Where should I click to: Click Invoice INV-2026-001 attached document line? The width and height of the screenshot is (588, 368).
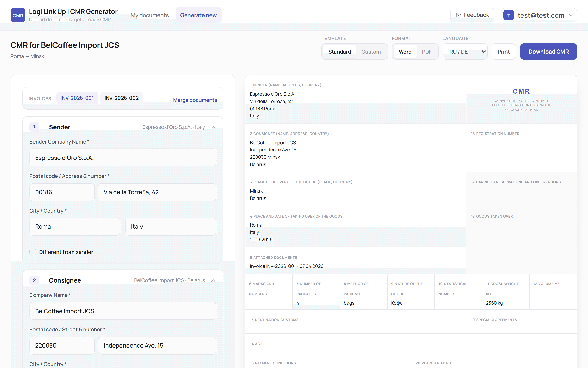(x=286, y=266)
